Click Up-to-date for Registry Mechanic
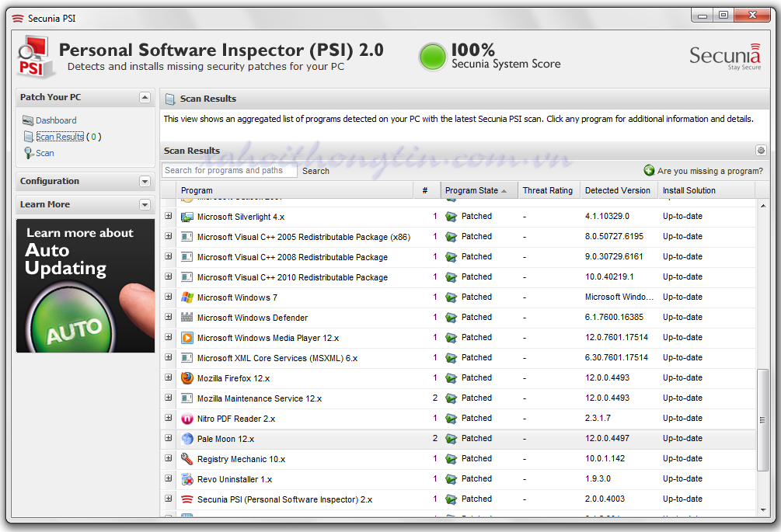This screenshot has height=532, width=781. 682,458
